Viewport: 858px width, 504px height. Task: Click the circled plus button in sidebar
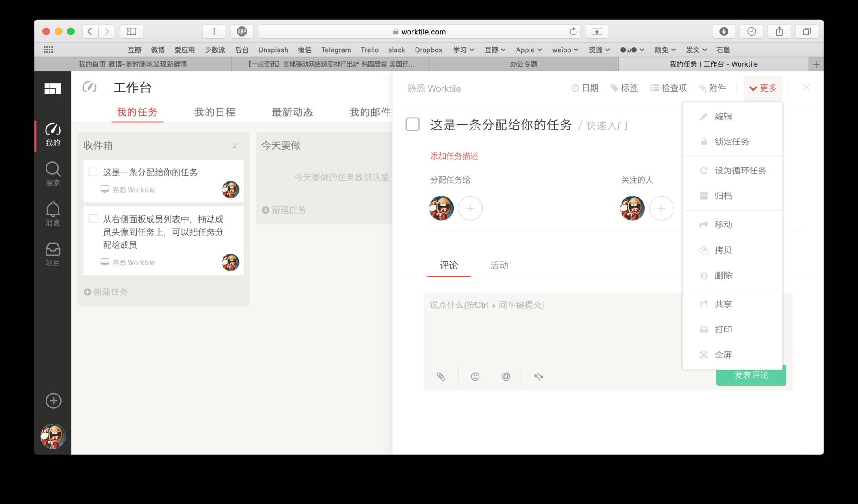pos(54,401)
